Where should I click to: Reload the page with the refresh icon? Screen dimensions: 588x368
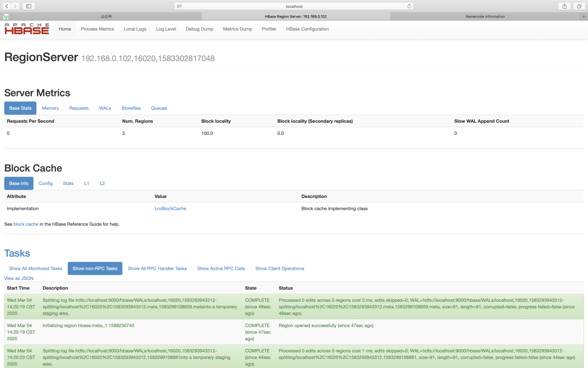tap(409, 6)
